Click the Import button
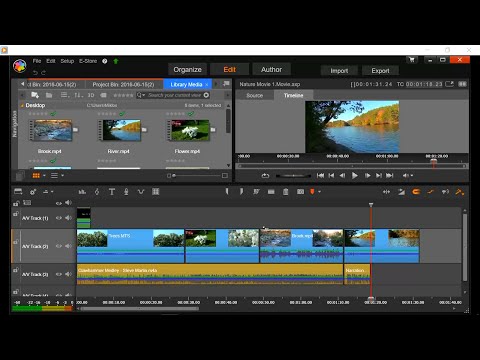Screen dimensions: 480x360 click(339, 71)
